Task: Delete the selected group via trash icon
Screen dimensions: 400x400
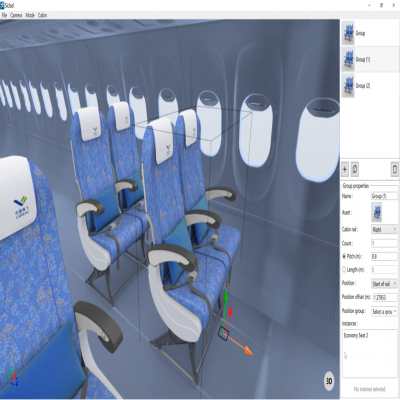Action: click(x=395, y=169)
